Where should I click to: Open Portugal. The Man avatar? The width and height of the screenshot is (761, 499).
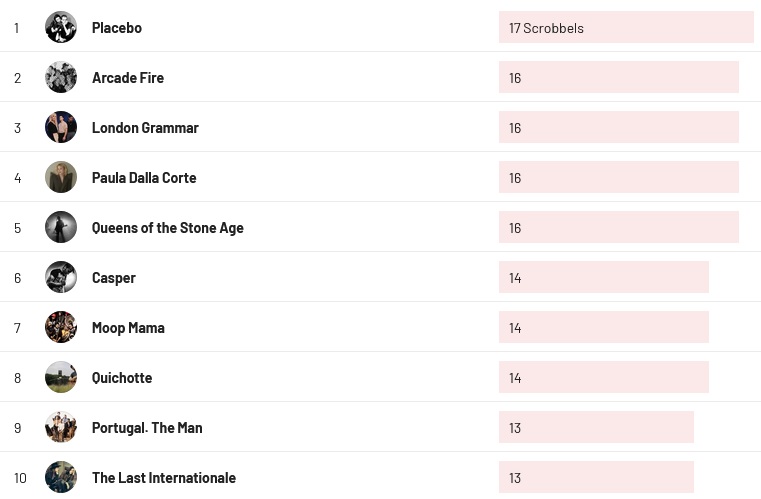(61, 428)
